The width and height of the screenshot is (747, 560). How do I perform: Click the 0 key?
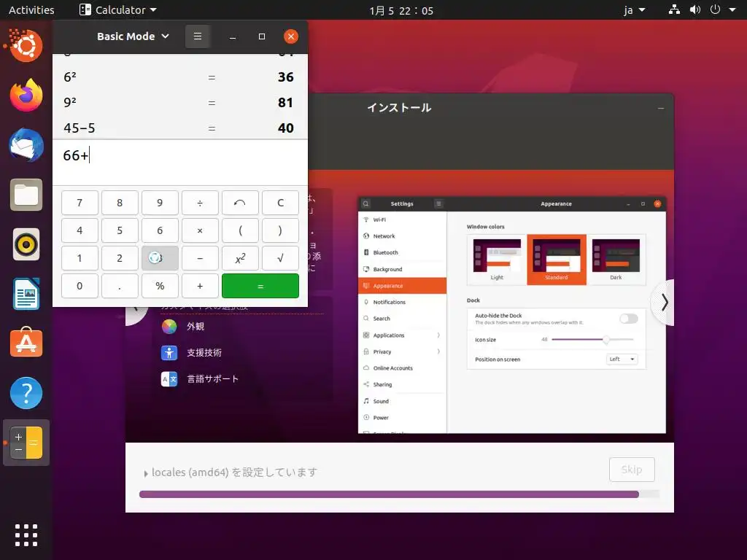80,286
